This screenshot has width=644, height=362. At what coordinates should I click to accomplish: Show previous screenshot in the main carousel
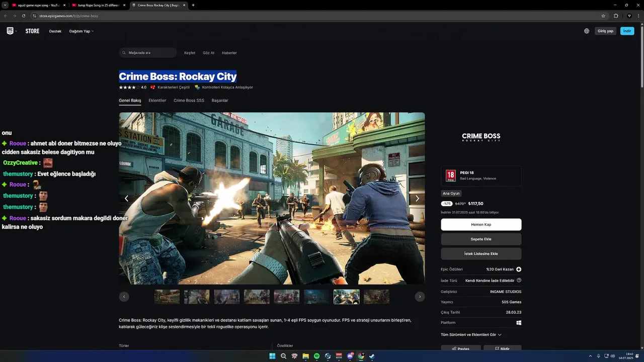click(126, 199)
